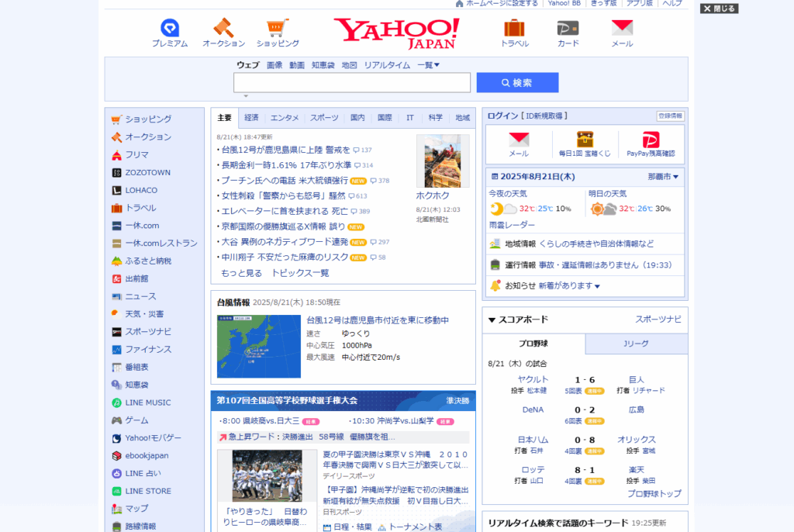Switch to the エンタメ news tab
This screenshot has height=532, width=794.
[x=285, y=118]
